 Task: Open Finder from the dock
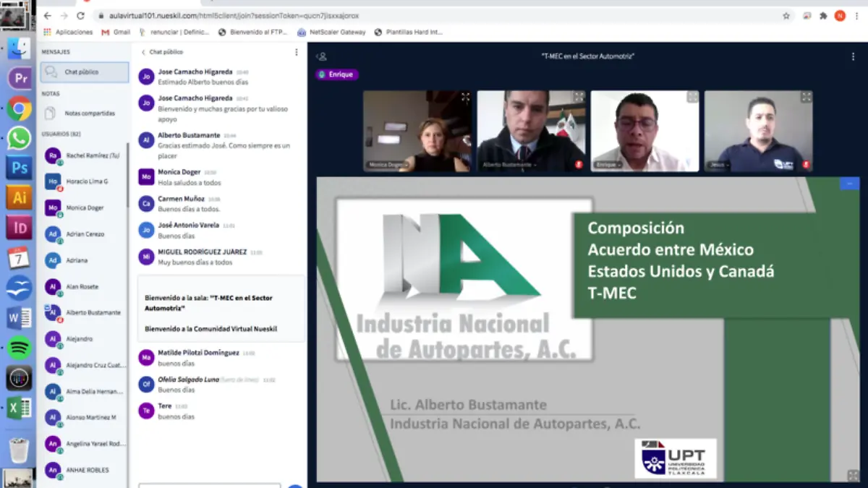[19, 50]
